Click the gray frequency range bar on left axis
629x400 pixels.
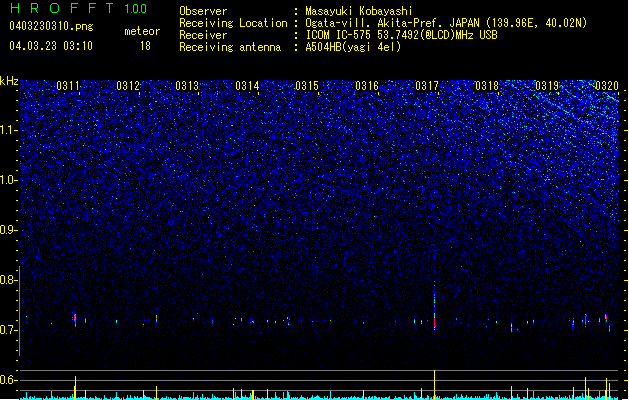[20, 311]
